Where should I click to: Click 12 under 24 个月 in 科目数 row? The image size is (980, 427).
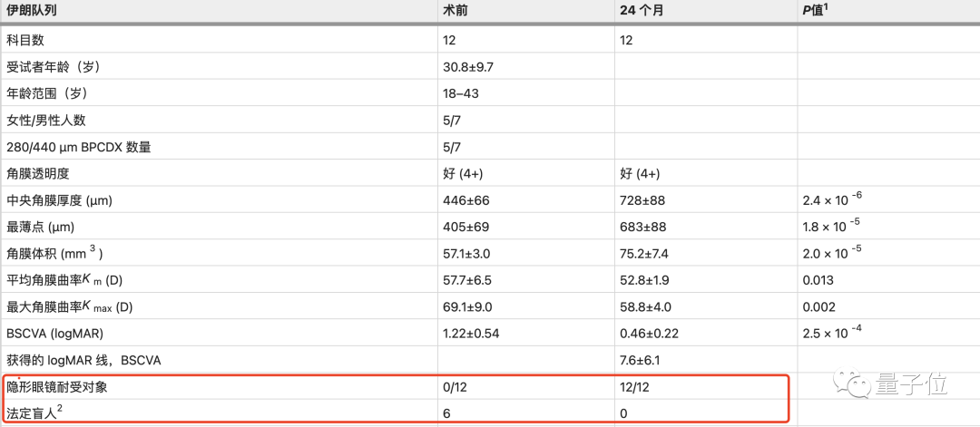click(x=626, y=41)
